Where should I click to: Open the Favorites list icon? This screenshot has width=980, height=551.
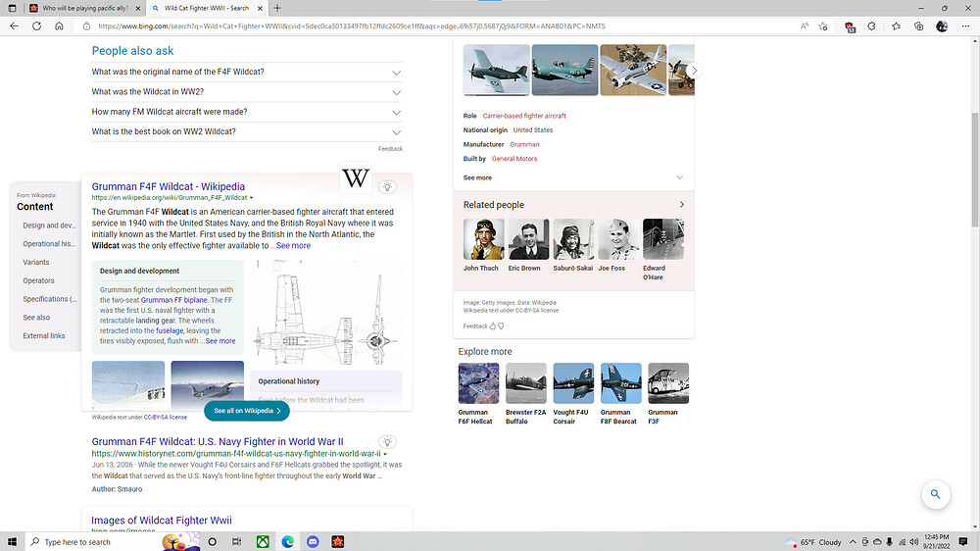tap(896, 26)
